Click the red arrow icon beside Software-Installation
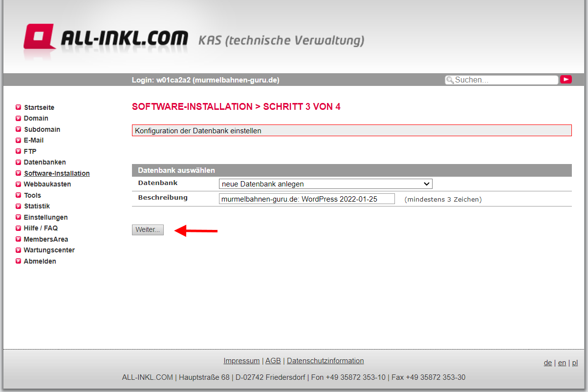 point(19,173)
